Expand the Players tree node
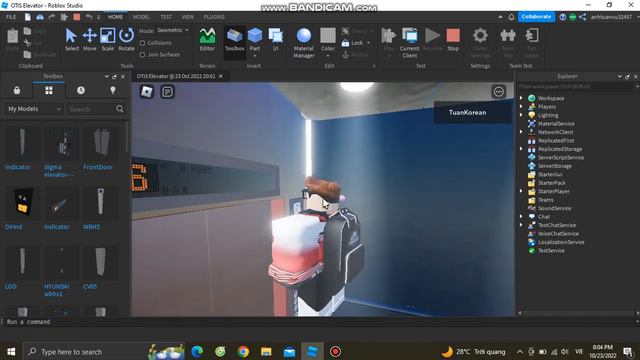Screen dimensions: 640x360 [x=521, y=107]
